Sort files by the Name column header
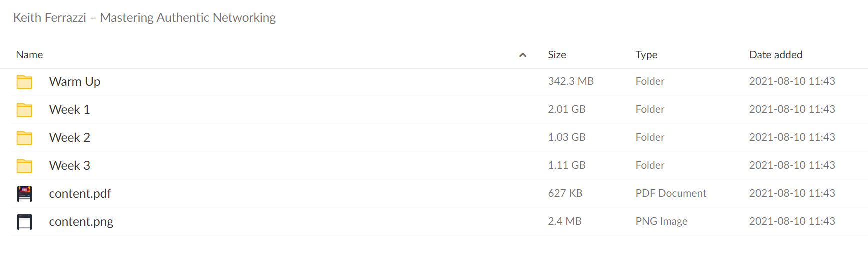Screen dimensions: 868x256 point(29,55)
